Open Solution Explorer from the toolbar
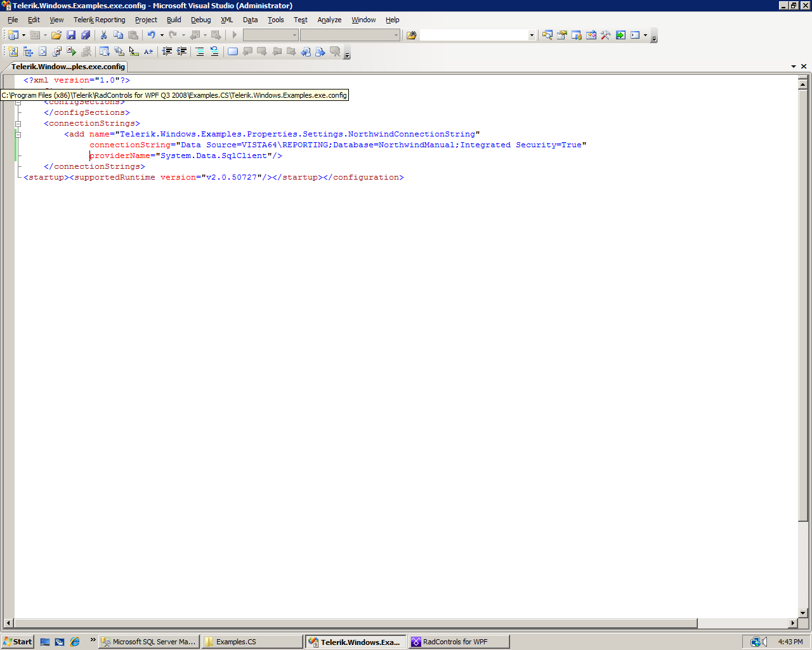The image size is (812, 650). [547, 35]
